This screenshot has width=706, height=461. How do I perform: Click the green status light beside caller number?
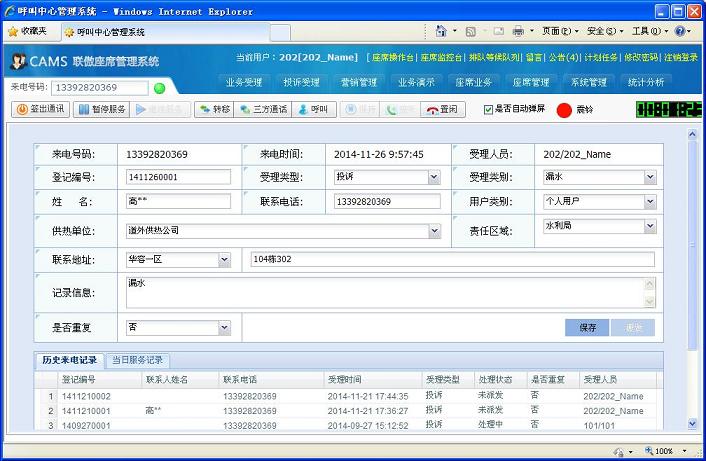tap(160, 88)
